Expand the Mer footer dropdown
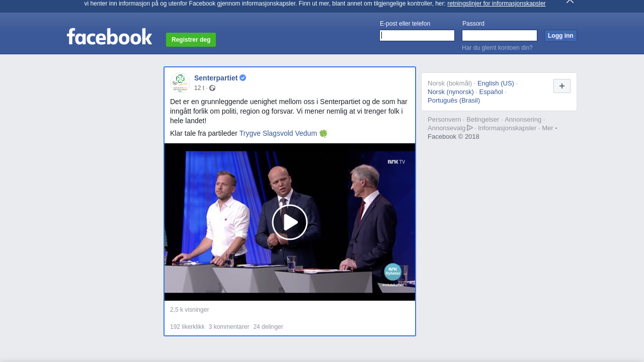This screenshot has width=644, height=362. (549, 128)
